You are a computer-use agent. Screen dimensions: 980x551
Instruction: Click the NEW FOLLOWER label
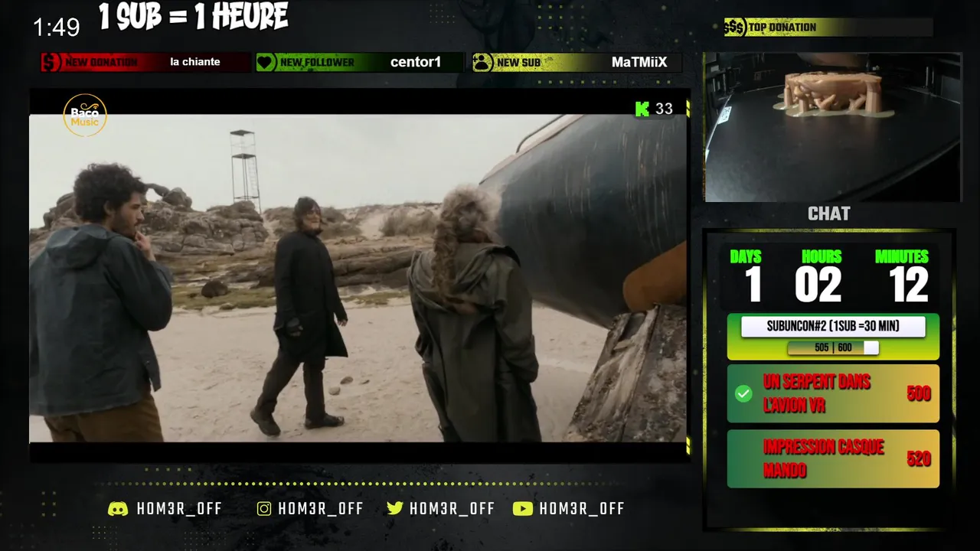click(x=317, y=62)
